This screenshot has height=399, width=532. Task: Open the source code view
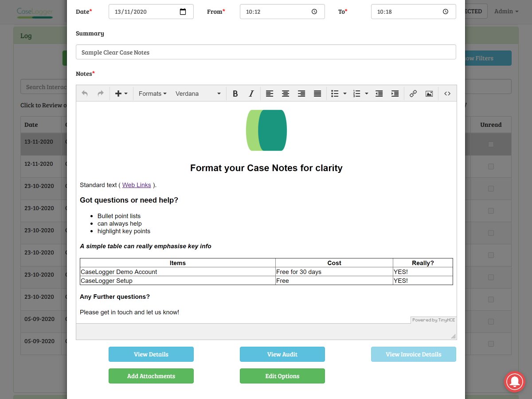tap(447, 94)
